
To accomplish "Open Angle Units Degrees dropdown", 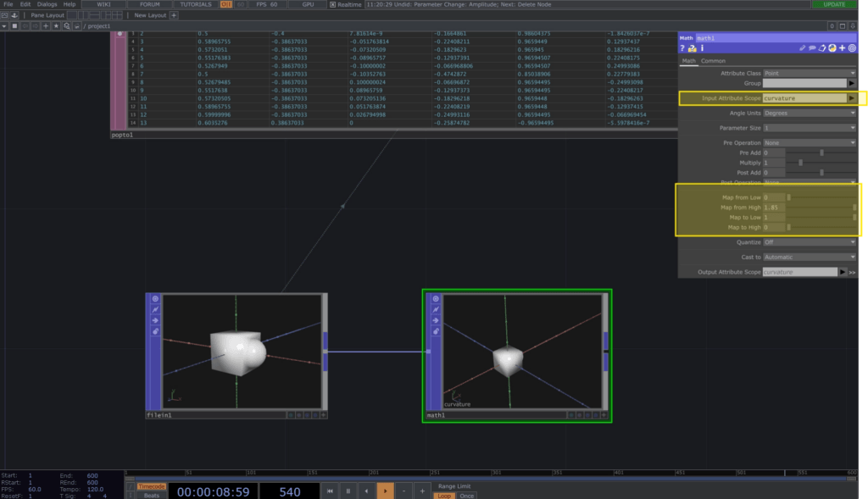I will point(810,113).
